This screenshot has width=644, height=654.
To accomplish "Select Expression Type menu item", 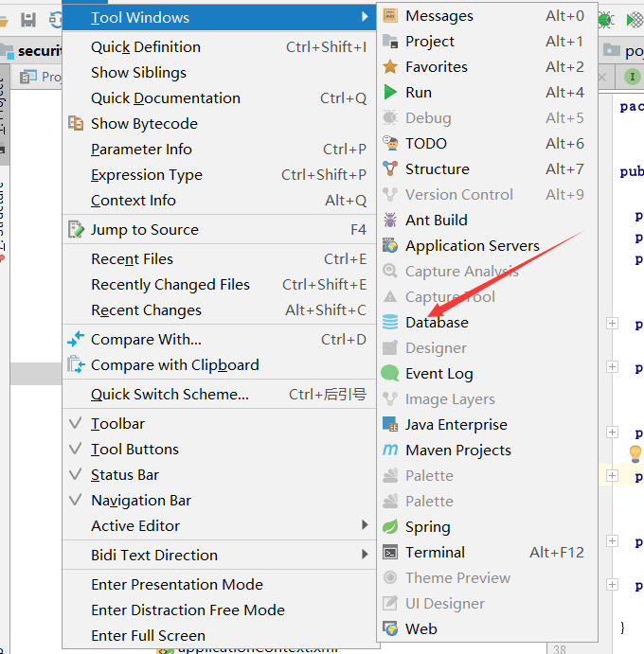I will tap(219, 175).
